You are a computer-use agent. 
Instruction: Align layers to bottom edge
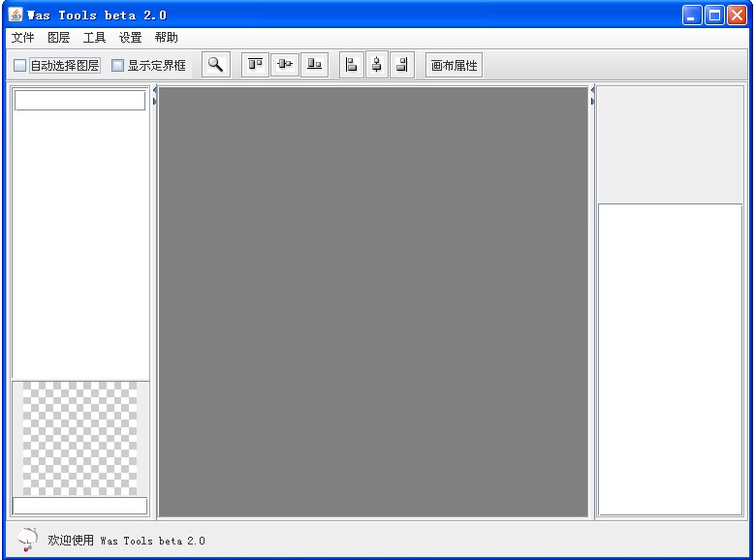[314, 65]
